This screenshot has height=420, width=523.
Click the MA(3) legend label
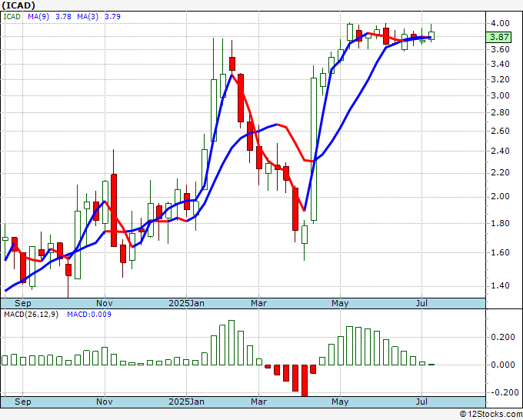click(88, 17)
